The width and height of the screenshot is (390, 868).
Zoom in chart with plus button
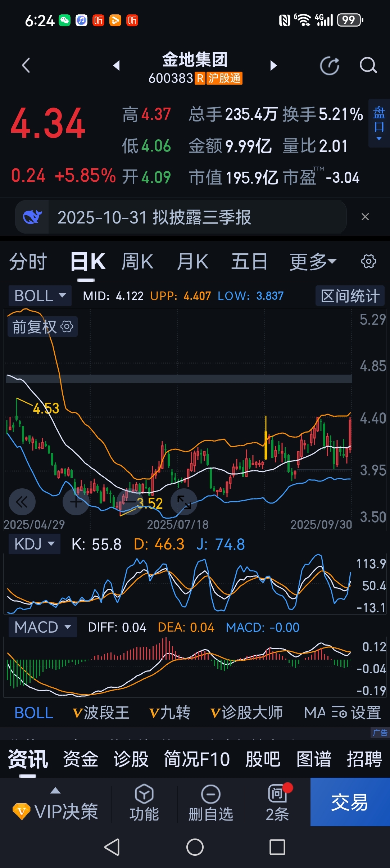coord(76,502)
